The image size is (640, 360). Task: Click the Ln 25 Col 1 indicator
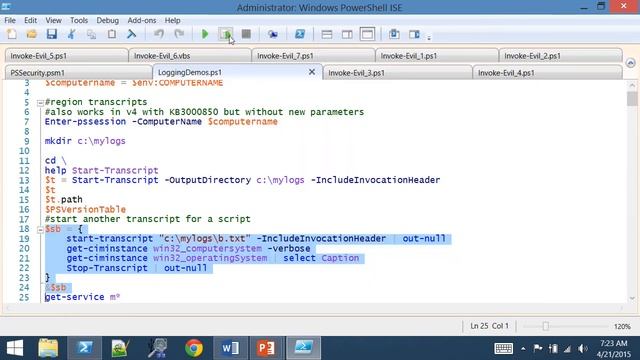(489, 326)
